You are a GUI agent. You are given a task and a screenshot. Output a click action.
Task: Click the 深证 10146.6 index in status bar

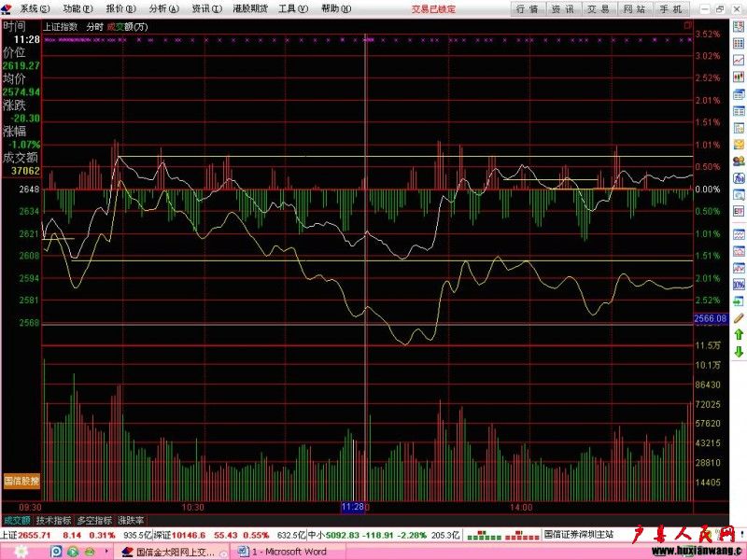coord(179,535)
